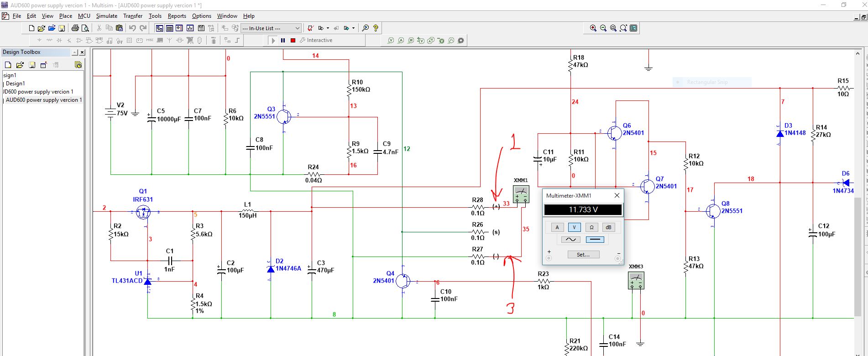Screen dimensions: 868x356
Task: Select the XMM3 multimeter instrument on the schematic
Action: tap(636, 280)
